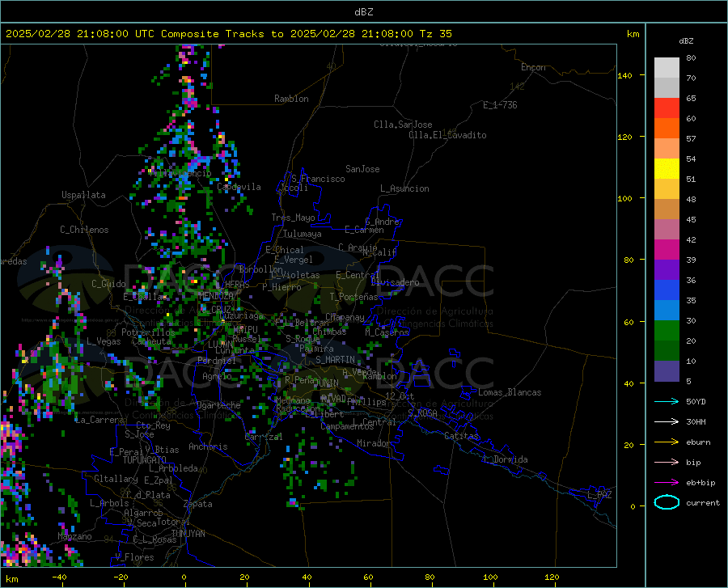Click the 'TUNUYAN' map label
Screen dimensions: 728x588
point(188,533)
